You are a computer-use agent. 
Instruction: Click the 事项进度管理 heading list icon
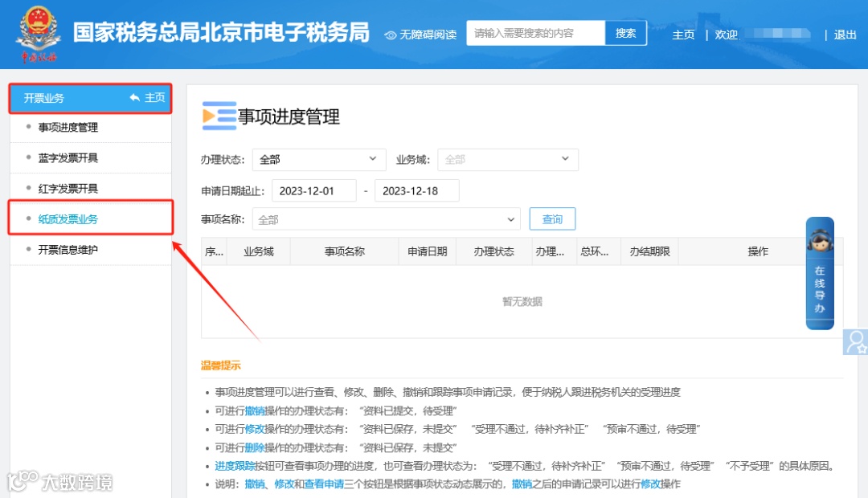pos(219,116)
